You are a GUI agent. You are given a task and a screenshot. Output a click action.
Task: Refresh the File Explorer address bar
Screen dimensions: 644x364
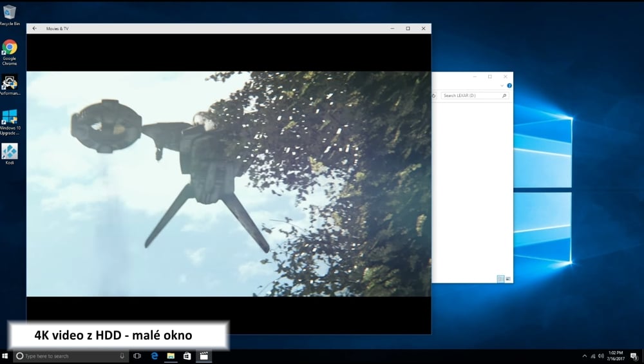coord(433,95)
